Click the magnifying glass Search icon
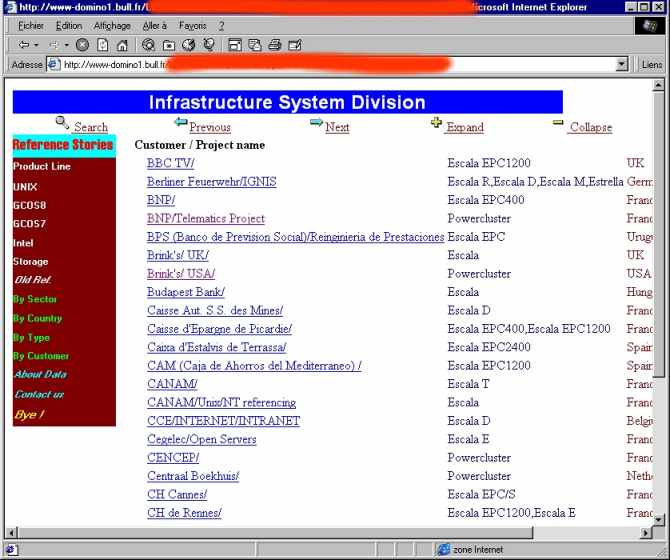 pyautogui.click(x=62, y=123)
